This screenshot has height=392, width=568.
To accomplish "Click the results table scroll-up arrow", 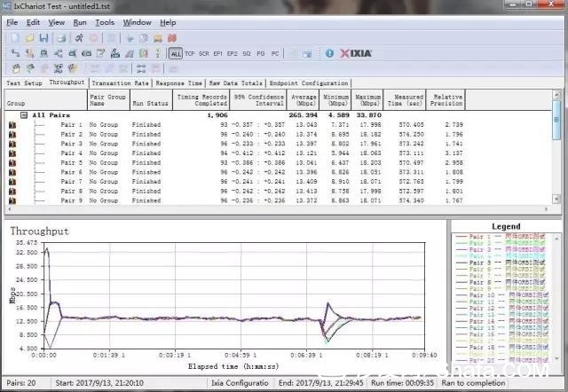I will (x=556, y=94).
